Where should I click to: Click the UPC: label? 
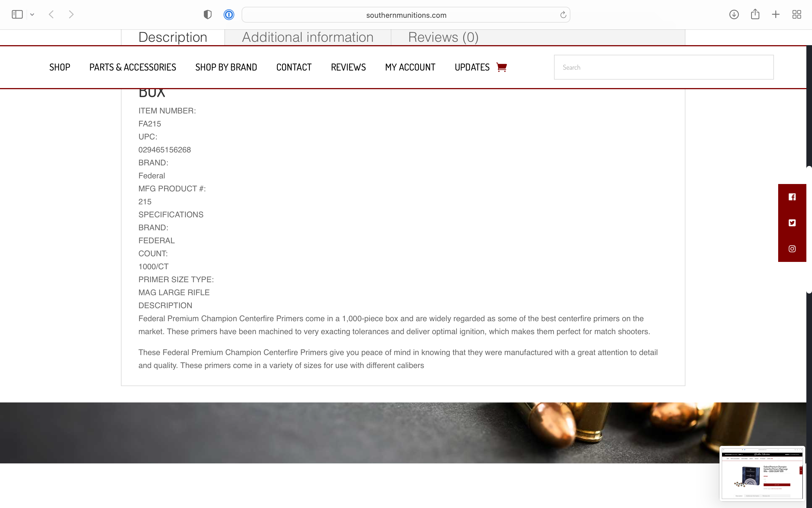point(148,137)
